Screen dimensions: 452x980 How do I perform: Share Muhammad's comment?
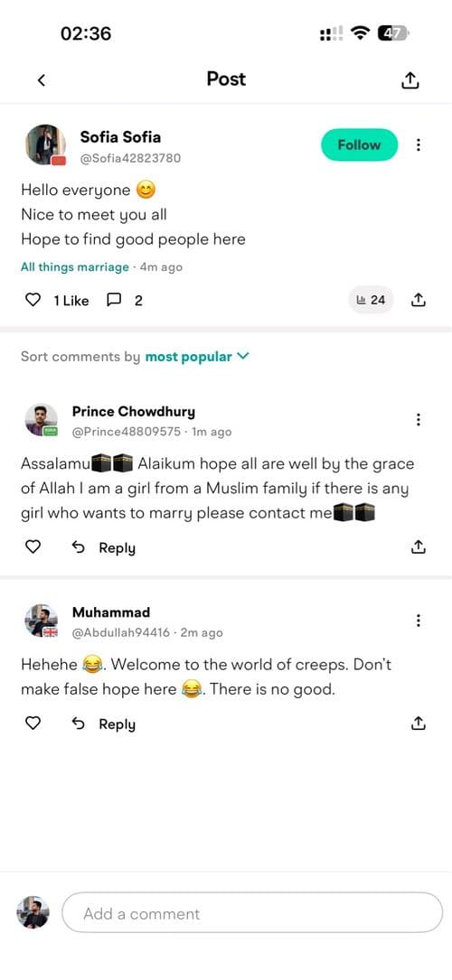point(419,723)
